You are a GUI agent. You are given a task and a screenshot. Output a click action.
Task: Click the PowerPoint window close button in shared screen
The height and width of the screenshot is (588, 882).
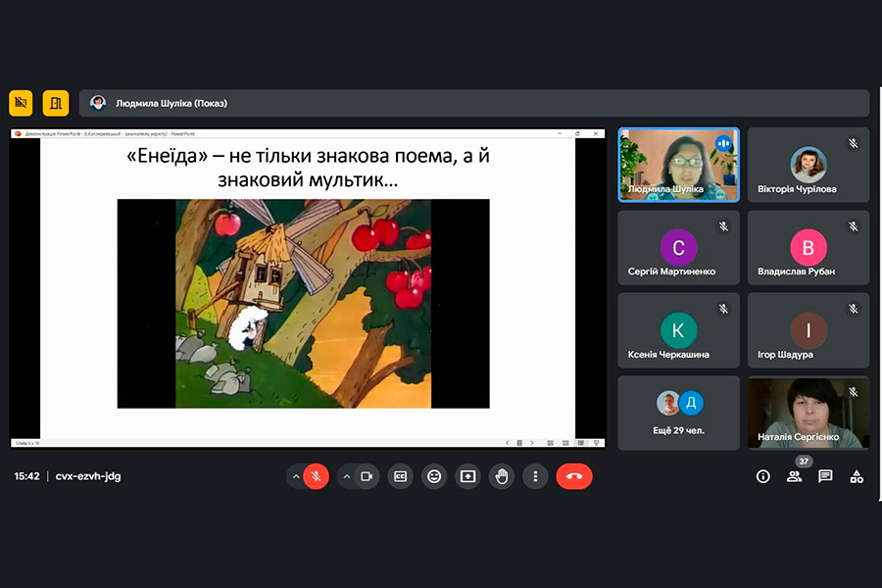point(596,134)
